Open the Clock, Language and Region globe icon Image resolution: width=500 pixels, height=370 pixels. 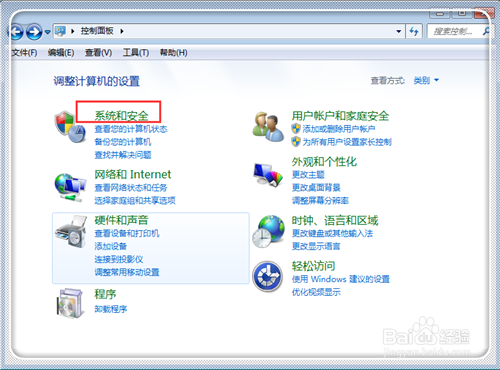click(268, 231)
